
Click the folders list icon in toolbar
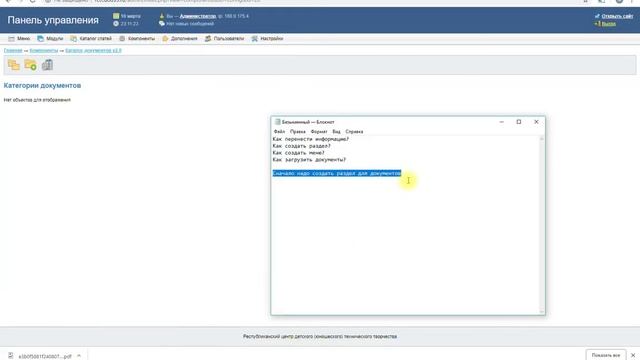pyautogui.click(x=13, y=65)
